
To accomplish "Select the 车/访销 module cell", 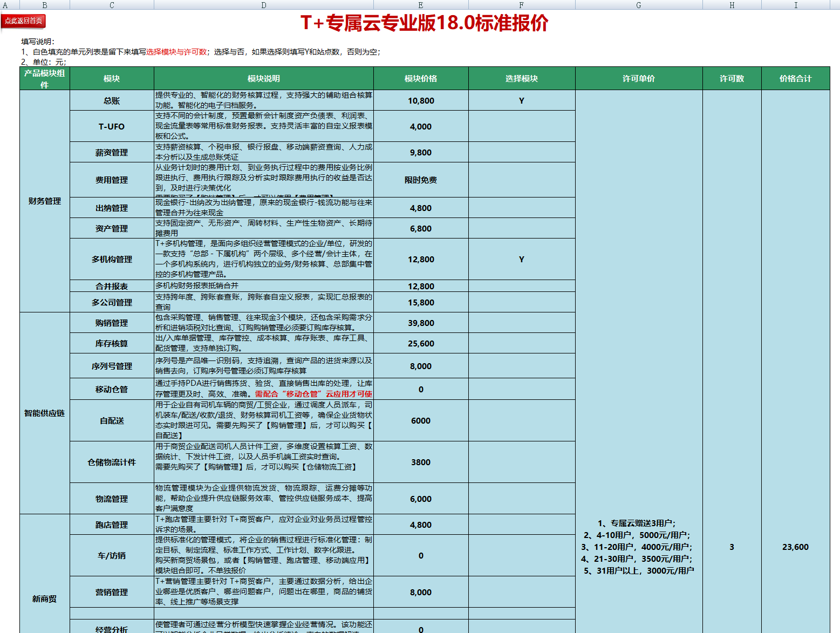I will tap(112, 555).
